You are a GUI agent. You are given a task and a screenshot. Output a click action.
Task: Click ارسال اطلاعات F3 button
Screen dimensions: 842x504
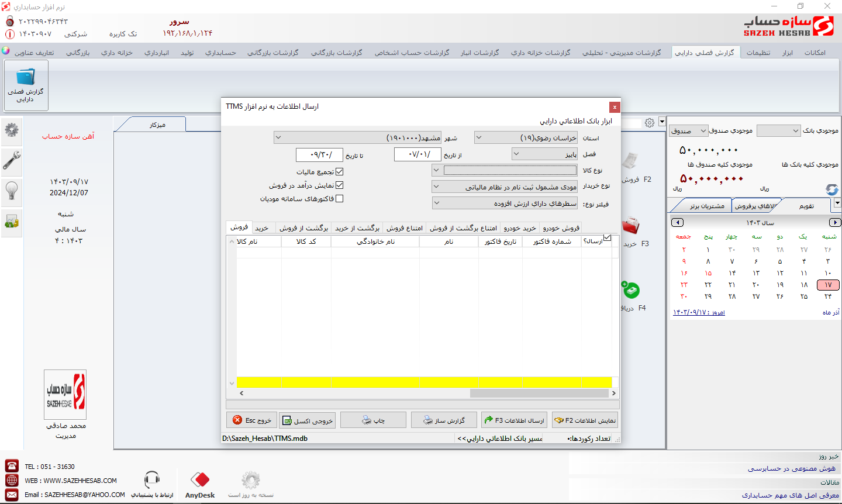coord(515,420)
